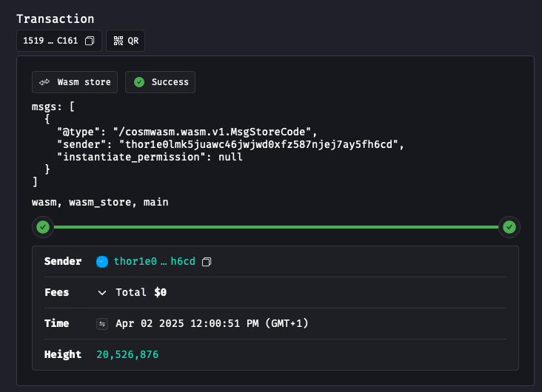Click the green transaction progress bar
The width and height of the screenshot is (542, 392).
coord(276,227)
